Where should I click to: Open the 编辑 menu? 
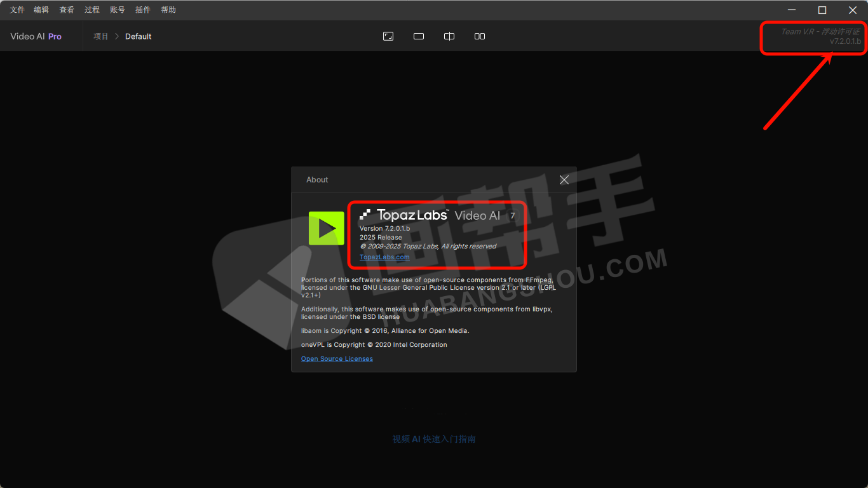click(x=41, y=10)
